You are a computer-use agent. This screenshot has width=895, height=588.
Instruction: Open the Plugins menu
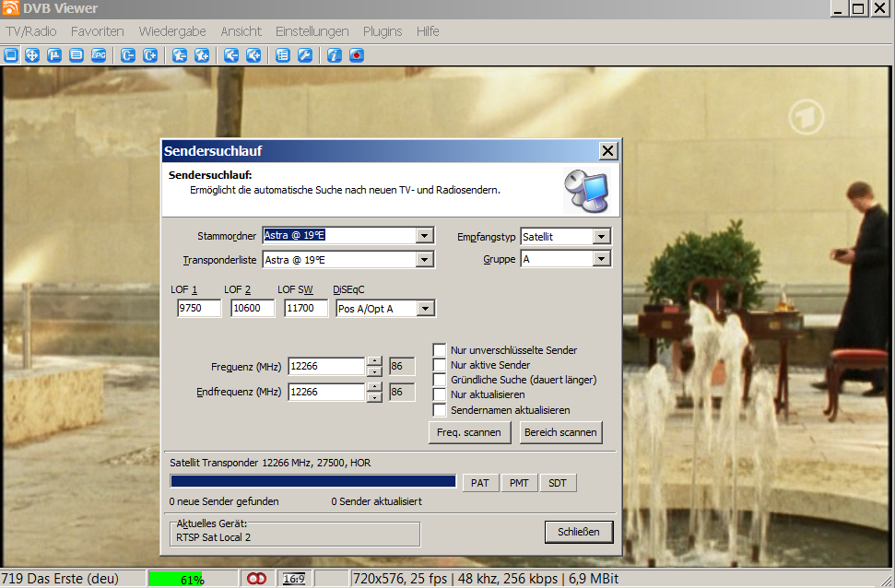click(x=383, y=31)
